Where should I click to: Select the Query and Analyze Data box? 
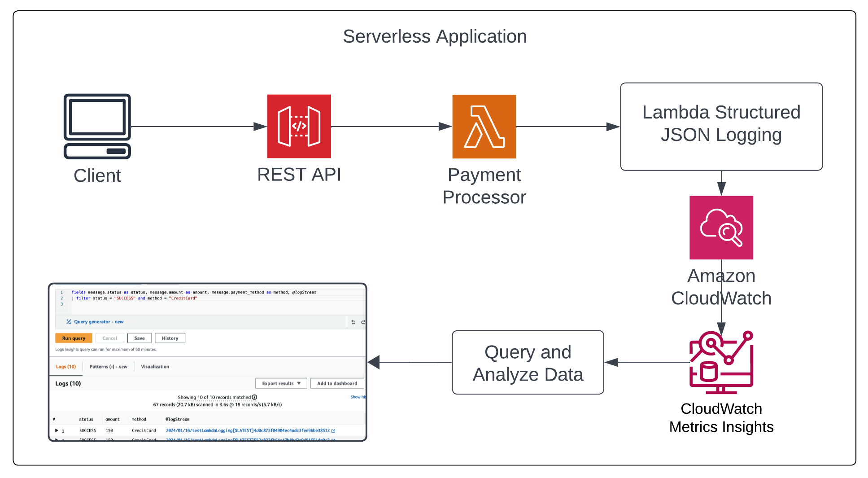528,363
